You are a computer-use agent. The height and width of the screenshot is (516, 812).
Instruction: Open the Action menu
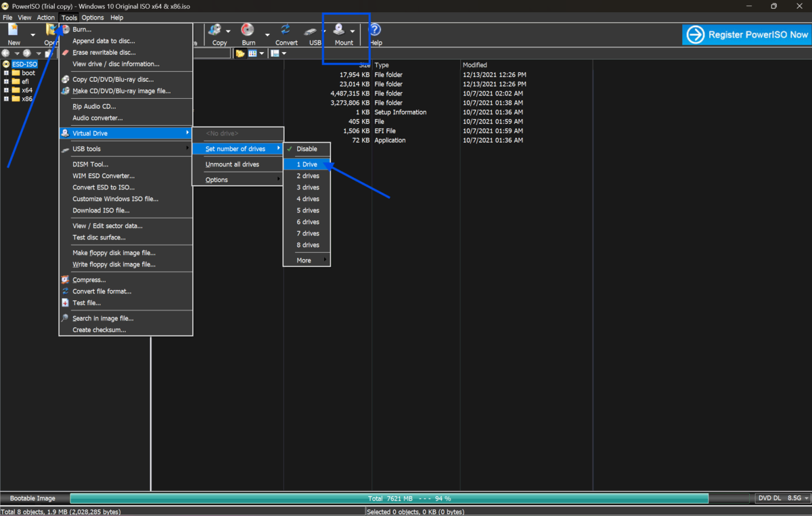tap(46, 18)
